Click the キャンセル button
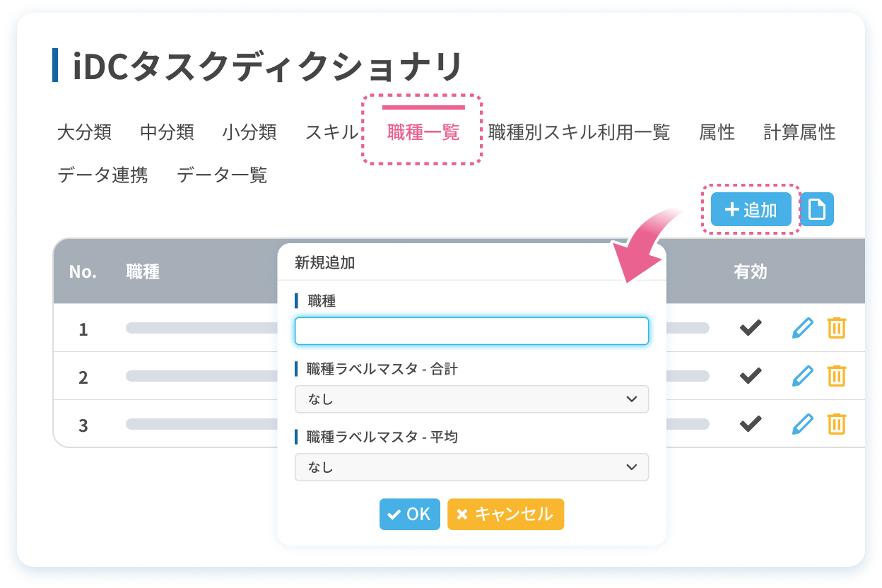The height and width of the screenshot is (588, 882). tap(505, 514)
